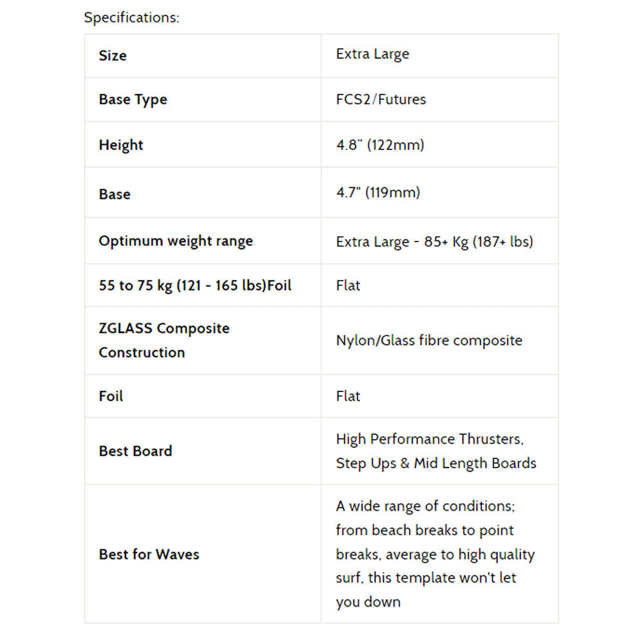Click the Nylon/Glass fibre composite value

[x=429, y=341]
